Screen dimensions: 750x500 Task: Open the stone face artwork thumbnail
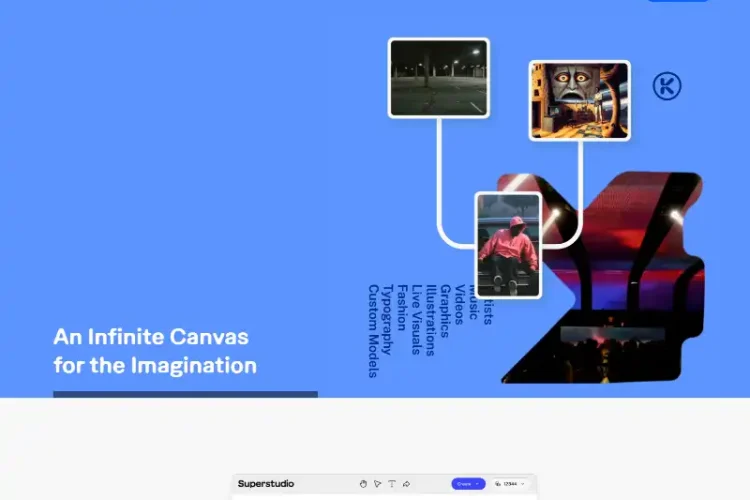tap(580, 100)
